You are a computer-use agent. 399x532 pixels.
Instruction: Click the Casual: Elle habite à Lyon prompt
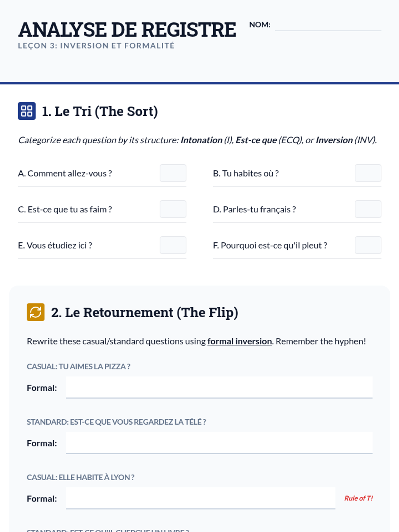click(80, 477)
